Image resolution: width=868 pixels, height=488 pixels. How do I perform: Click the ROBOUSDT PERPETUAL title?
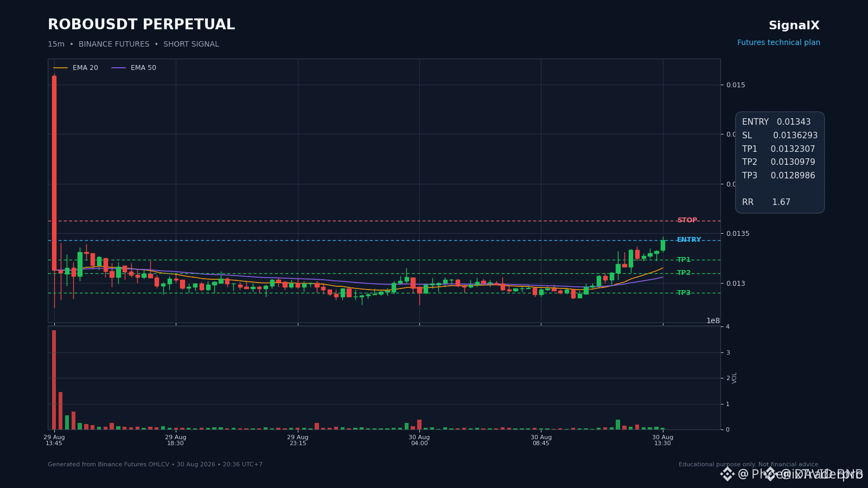141,25
